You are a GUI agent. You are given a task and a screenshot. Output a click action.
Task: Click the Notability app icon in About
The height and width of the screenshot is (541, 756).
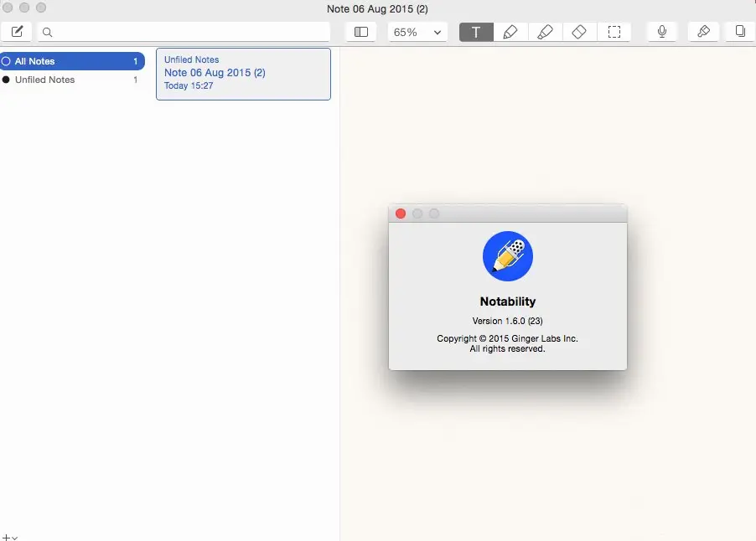pyautogui.click(x=508, y=255)
